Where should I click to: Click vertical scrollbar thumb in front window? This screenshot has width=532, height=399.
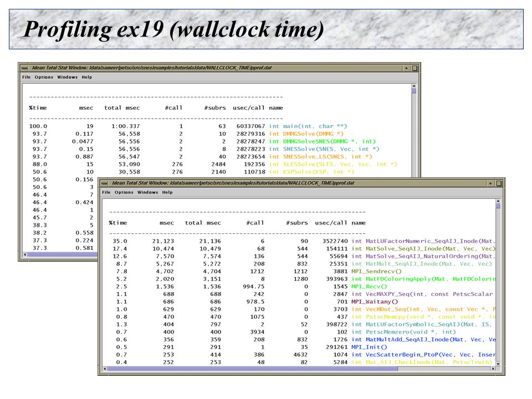pyautogui.click(x=498, y=206)
